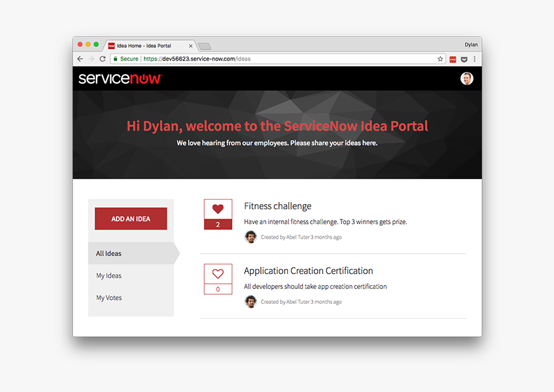This screenshot has height=392, width=554.
Task: Click 'Created by Abel Tuter' under Fitness challenge
Action: (x=301, y=237)
